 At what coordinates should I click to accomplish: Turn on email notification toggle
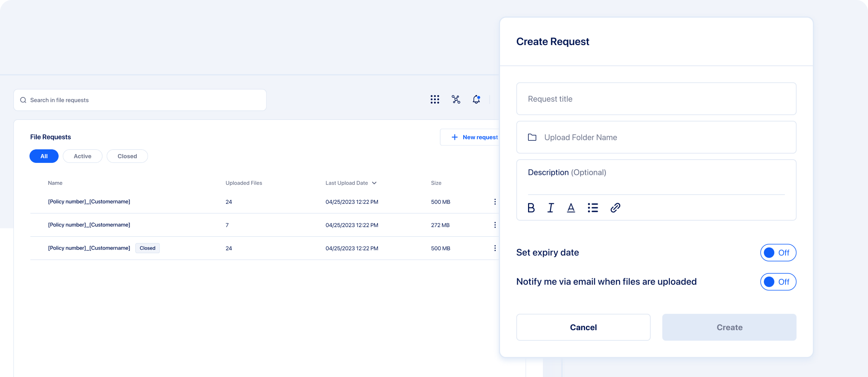point(778,282)
